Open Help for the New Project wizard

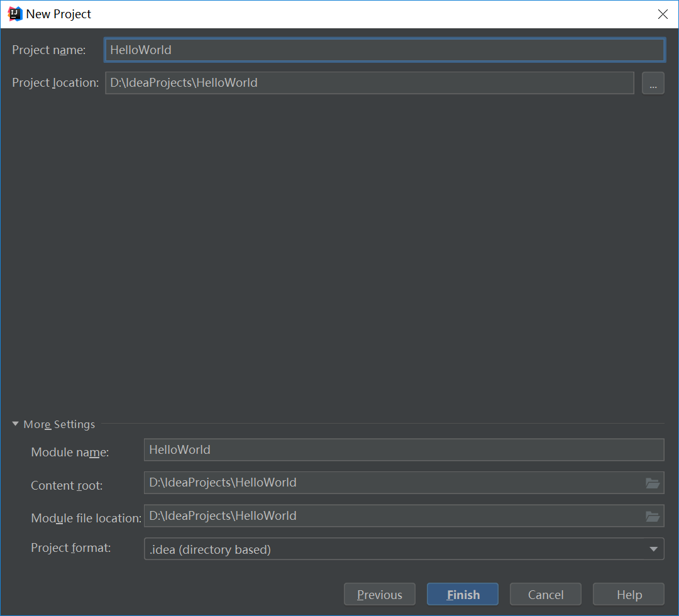coord(629,594)
